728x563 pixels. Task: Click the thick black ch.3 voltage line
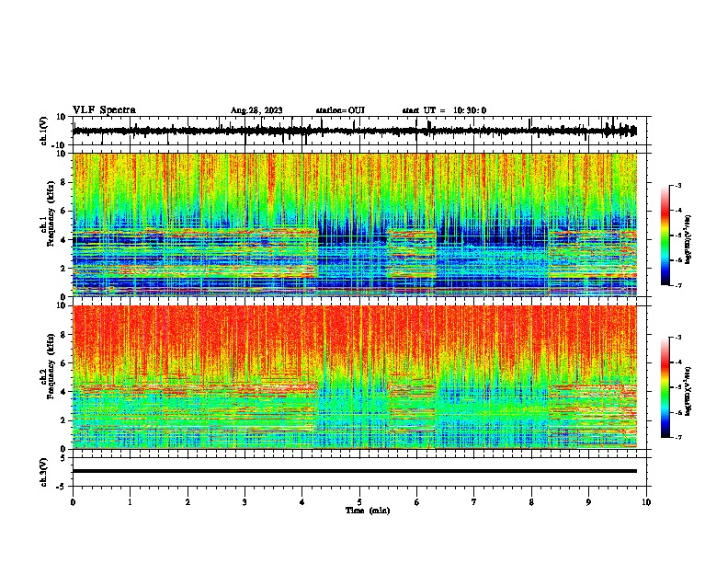[x=354, y=471]
